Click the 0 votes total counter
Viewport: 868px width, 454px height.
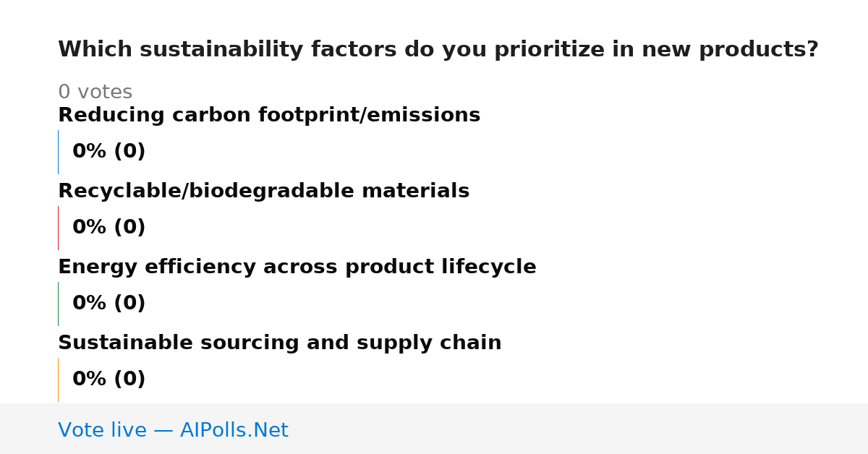pos(95,93)
